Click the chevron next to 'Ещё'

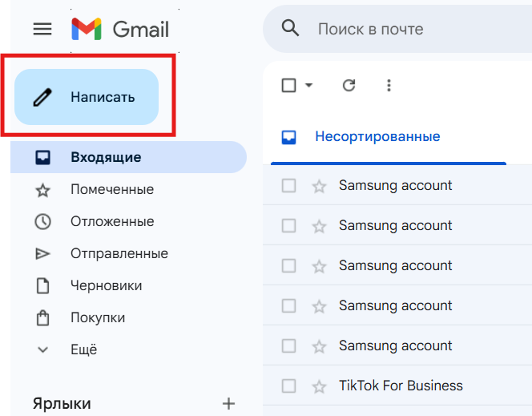(42, 349)
